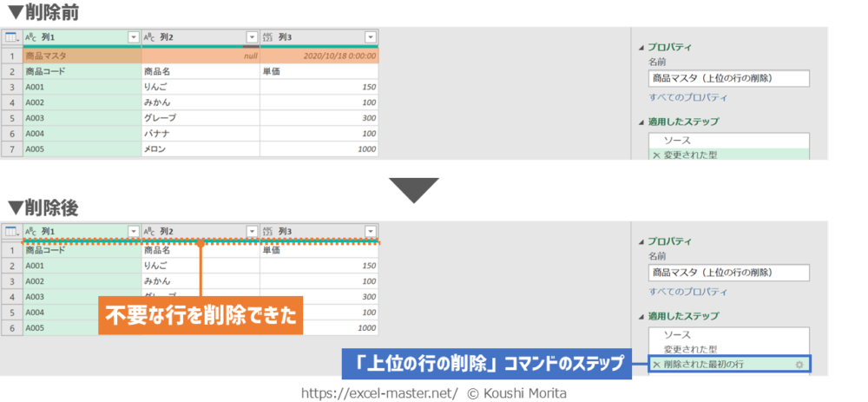
Task: Select the ソース step in the lower steps list
Action: tap(677, 334)
